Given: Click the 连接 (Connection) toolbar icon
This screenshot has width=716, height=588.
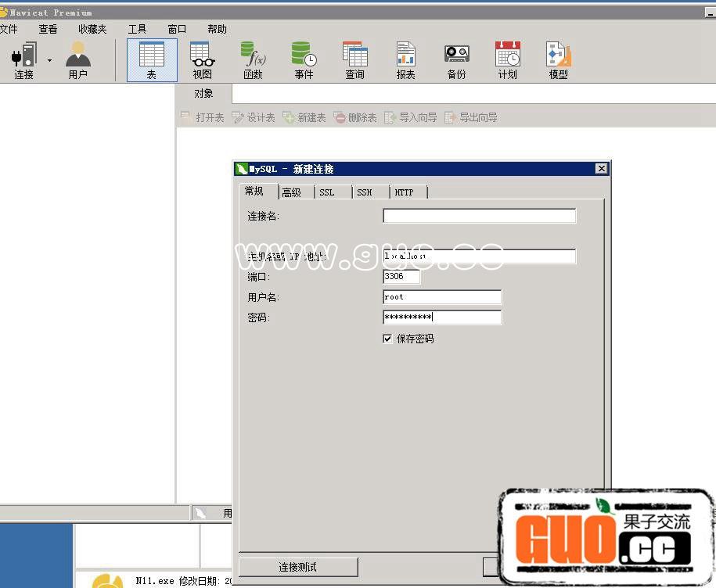Looking at the screenshot, I should coord(23,59).
